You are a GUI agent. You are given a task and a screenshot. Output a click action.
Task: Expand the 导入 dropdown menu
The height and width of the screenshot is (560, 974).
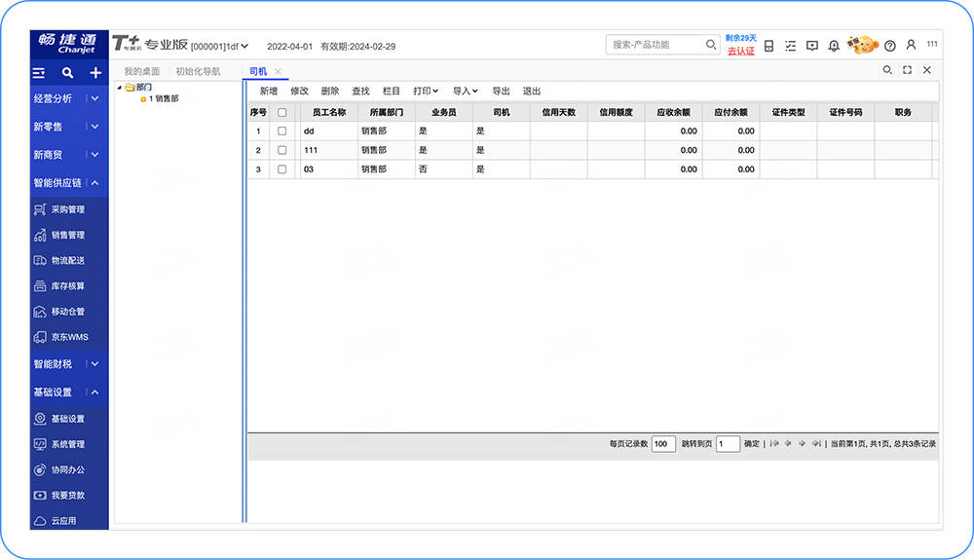465,92
